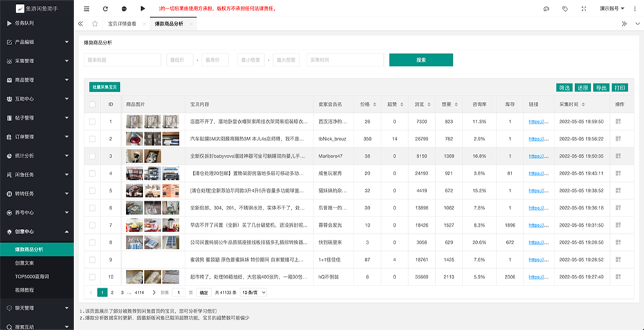Check the checkbox for row ID 3

pyautogui.click(x=92, y=156)
